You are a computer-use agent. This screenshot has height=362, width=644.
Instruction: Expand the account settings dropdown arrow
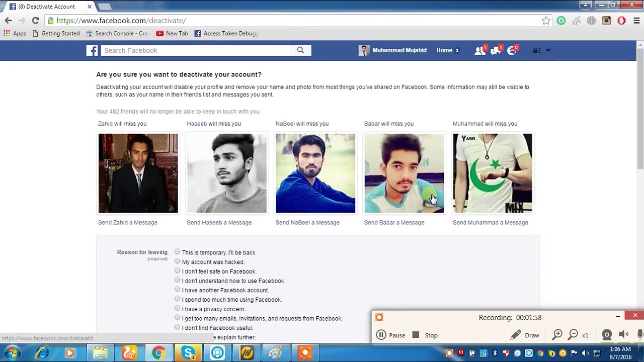coord(548,50)
